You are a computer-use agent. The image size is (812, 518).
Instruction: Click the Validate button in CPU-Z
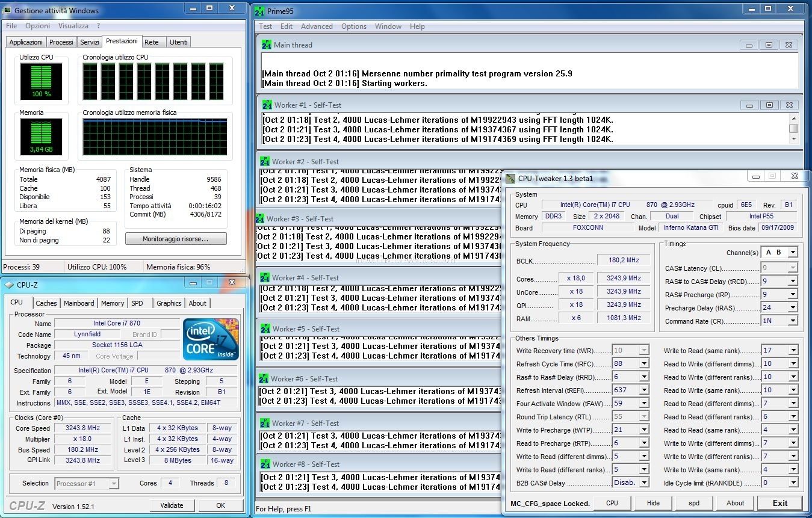pyautogui.click(x=172, y=505)
